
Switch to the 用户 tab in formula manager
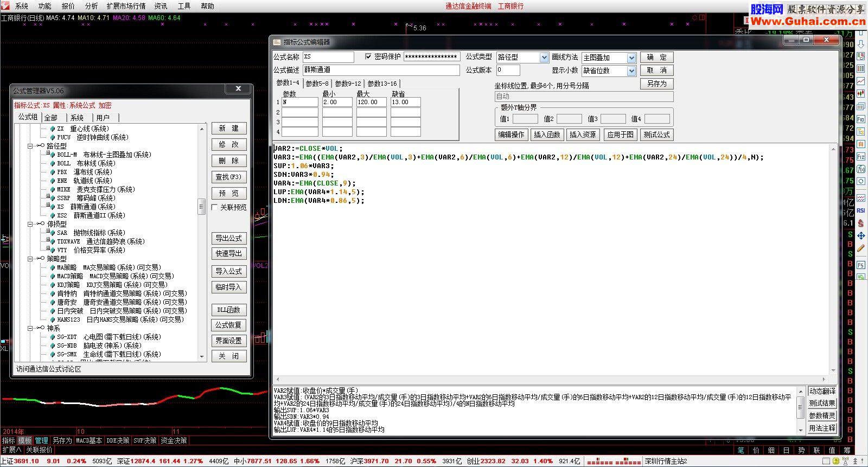point(103,118)
